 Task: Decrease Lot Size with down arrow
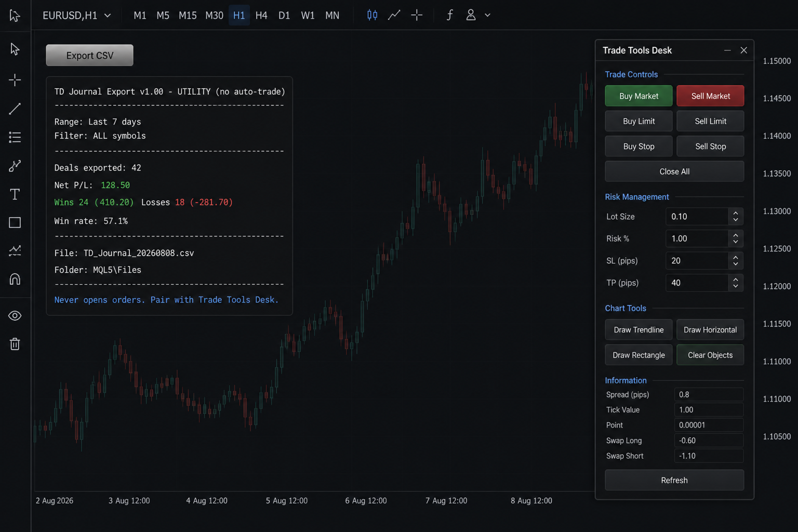pyautogui.click(x=736, y=221)
